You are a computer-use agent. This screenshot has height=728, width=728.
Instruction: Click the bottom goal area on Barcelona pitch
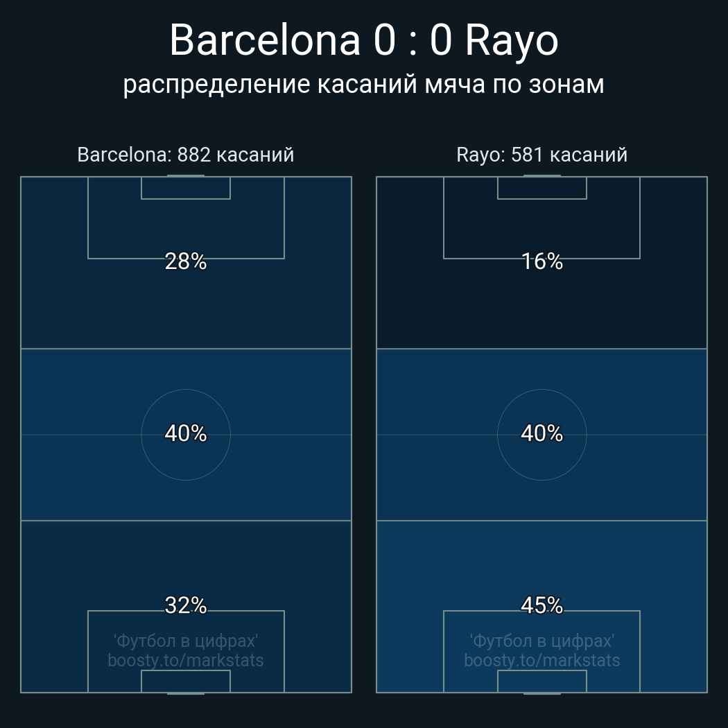click(x=185, y=681)
